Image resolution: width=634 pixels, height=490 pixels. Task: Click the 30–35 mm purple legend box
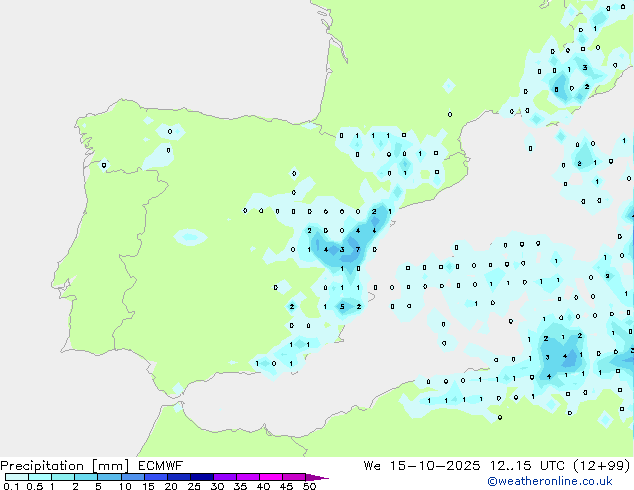click(224, 477)
